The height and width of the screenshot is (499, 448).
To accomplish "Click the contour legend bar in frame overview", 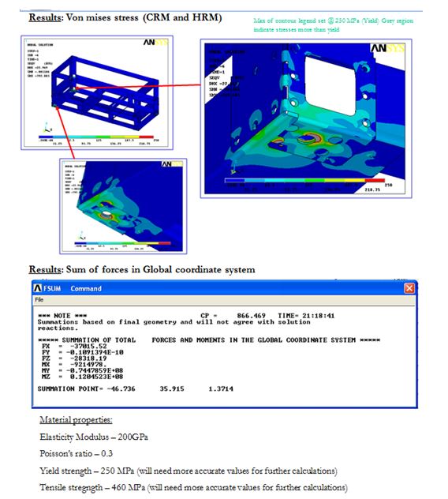I will 96,137.
